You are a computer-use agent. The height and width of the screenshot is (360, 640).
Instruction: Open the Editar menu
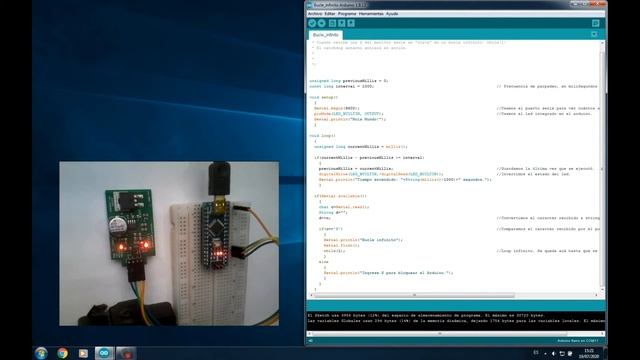click(x=330, y=14)
